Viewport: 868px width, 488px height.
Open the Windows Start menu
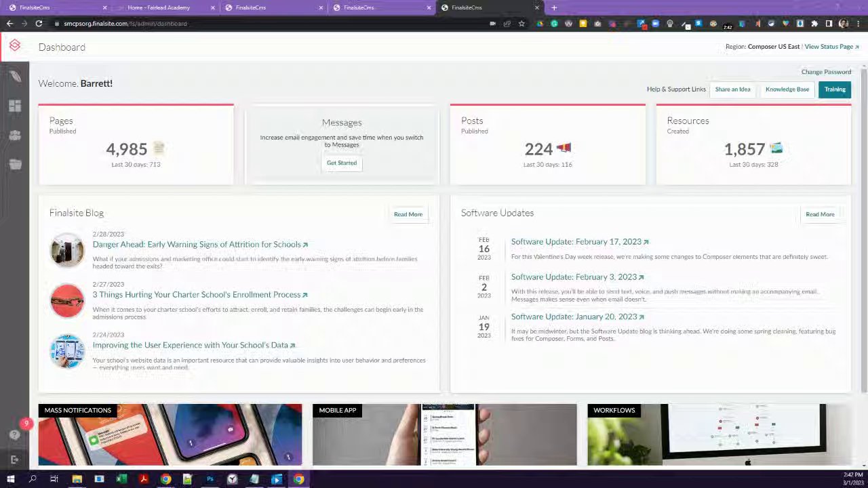point(10,479)
